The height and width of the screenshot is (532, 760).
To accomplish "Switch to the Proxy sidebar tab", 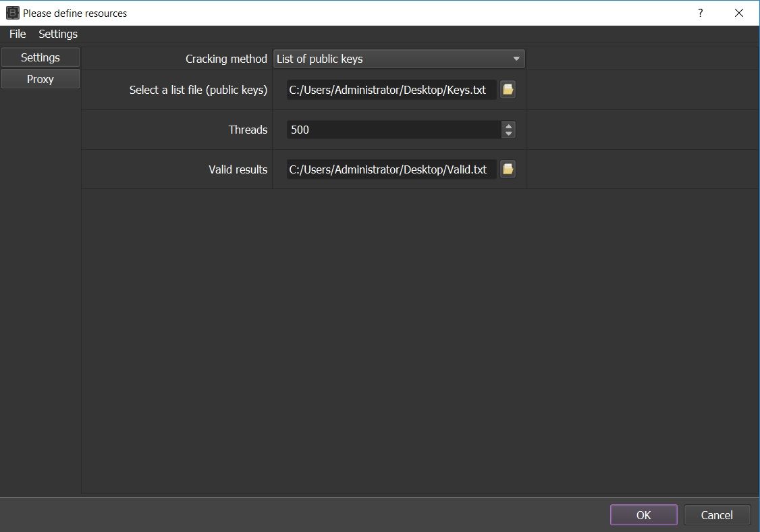I will [40, 79].
